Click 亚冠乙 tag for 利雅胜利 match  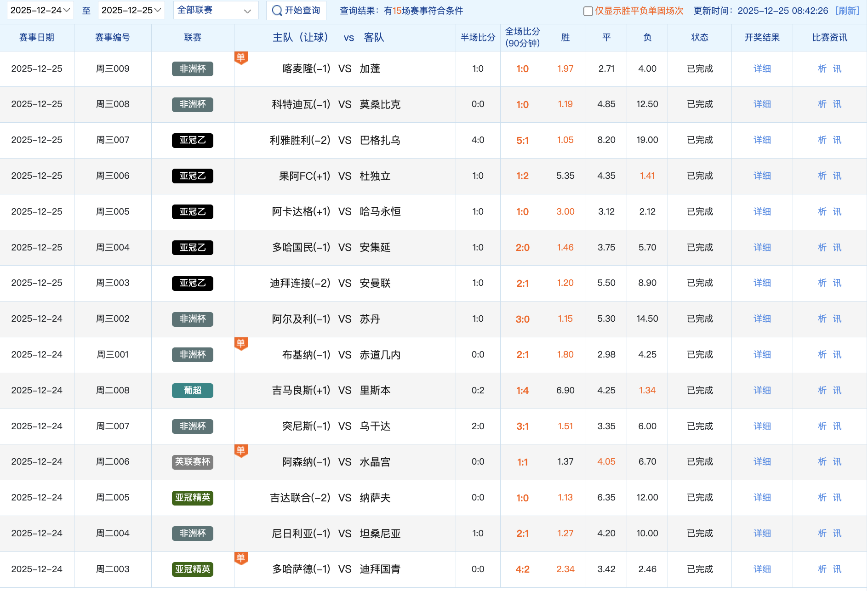[193, 140]
